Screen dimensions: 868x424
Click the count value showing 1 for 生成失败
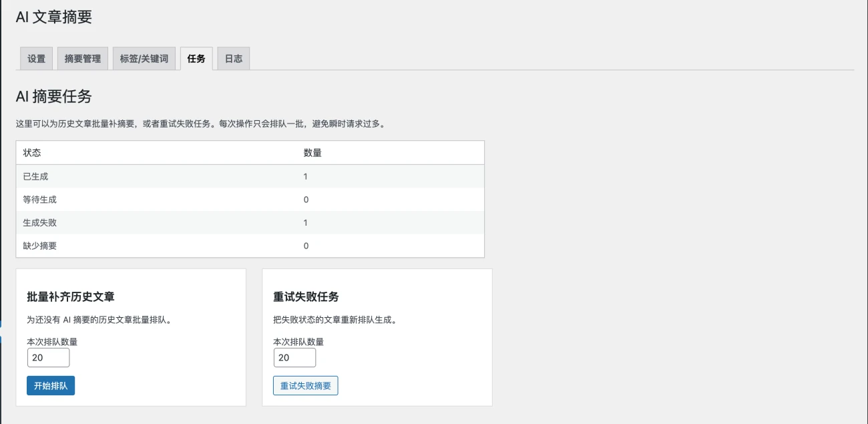coord(306,222)
